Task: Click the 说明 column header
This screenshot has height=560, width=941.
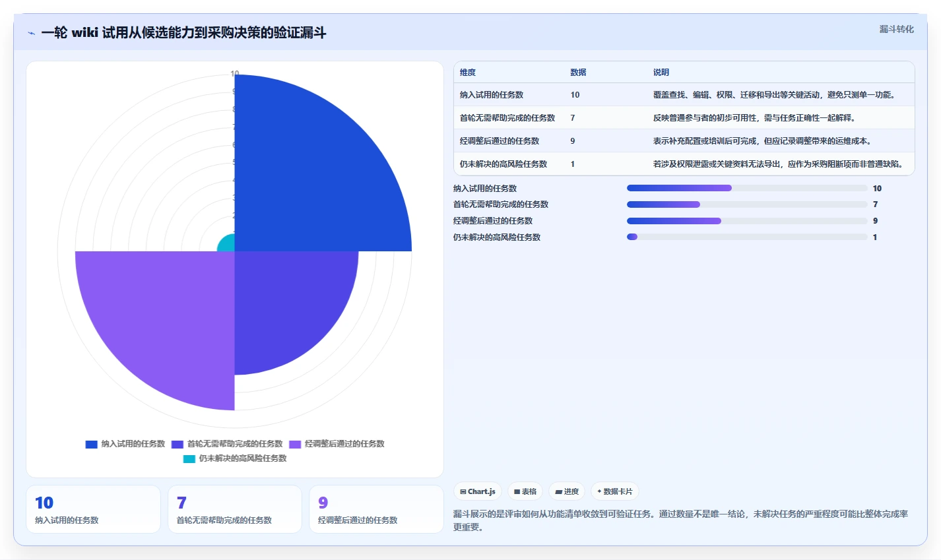Action: tap(661, 73)
